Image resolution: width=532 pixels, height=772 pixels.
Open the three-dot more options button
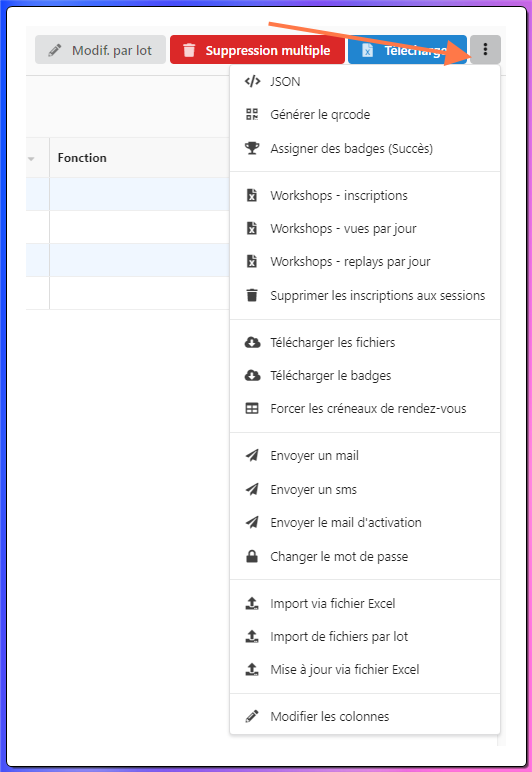point(485,50)
